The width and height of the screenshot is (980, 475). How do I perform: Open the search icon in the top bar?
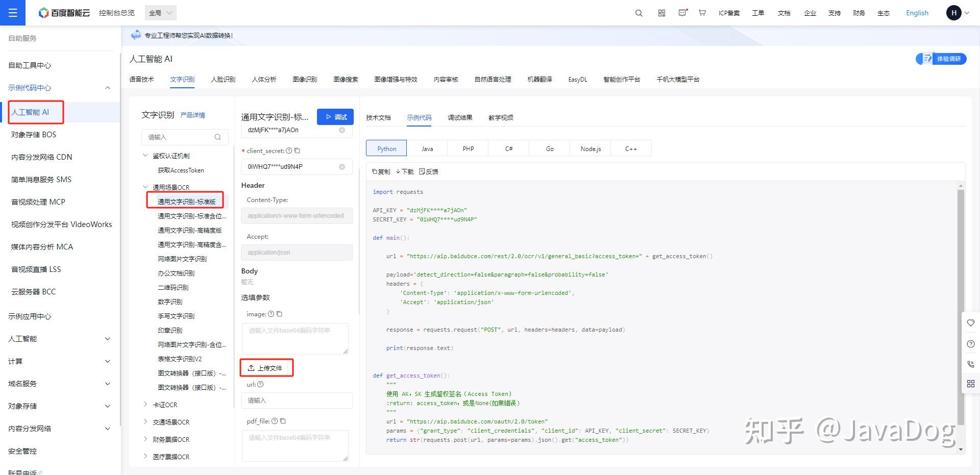(x=638, y=13)
